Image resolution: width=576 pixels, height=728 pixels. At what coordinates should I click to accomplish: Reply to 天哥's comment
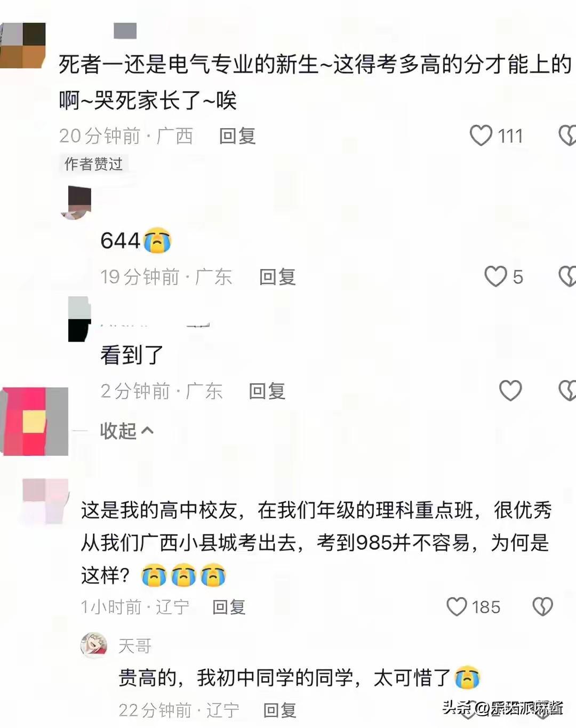point(280,710)
